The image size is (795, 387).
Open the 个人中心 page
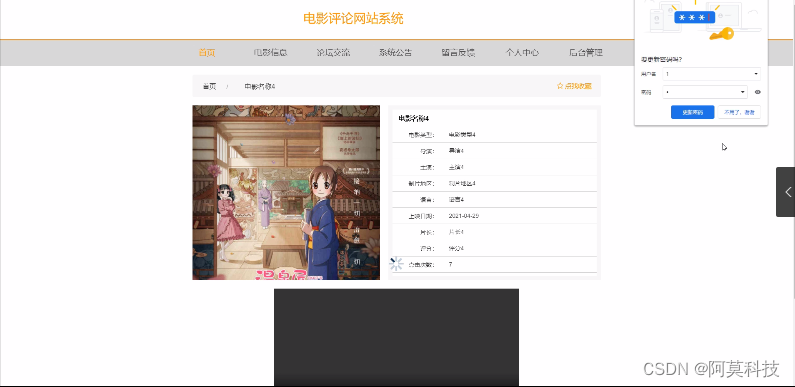[522, 53]
